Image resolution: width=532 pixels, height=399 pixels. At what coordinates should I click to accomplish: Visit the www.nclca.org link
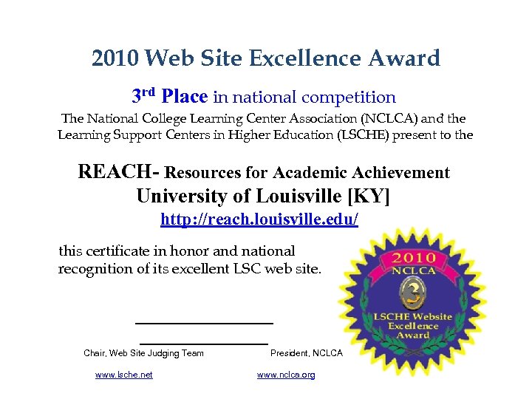286,375
